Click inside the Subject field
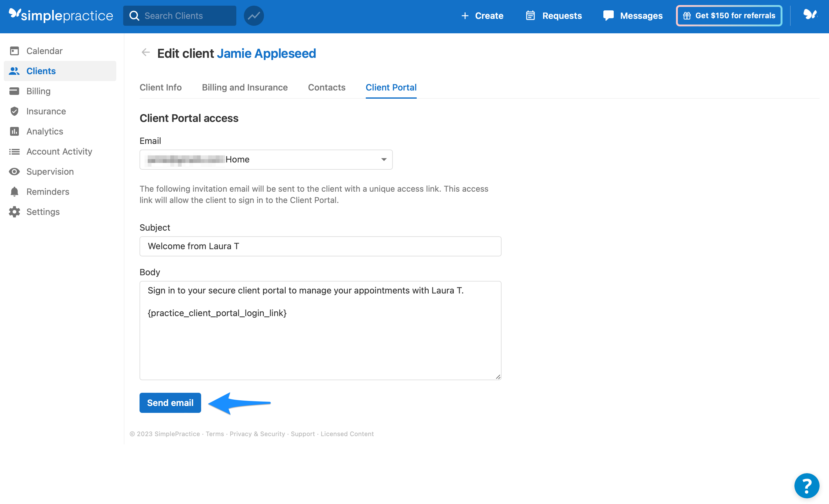The image size is (829, 504). pos(320,246)
